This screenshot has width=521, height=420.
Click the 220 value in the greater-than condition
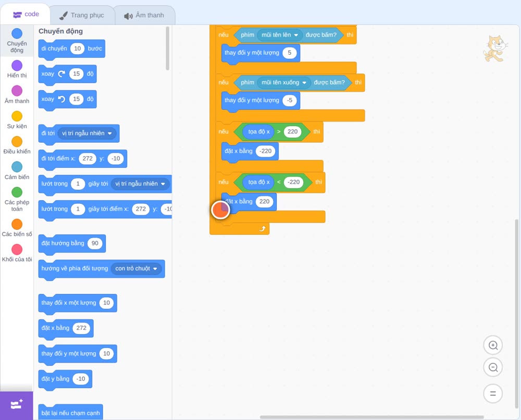292,132
